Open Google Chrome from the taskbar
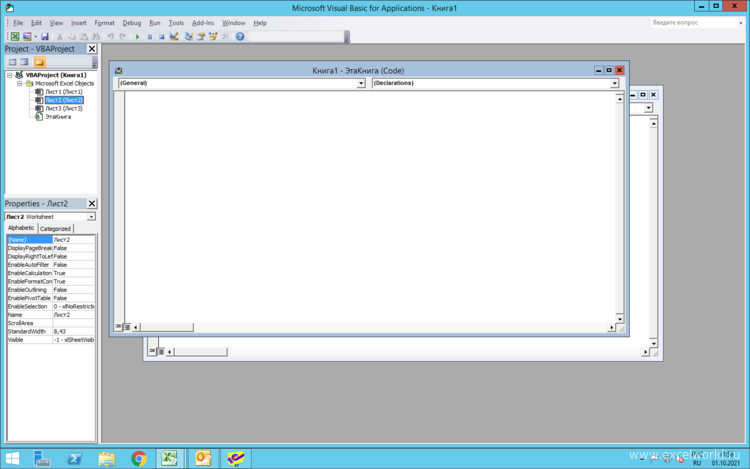The image size is (750, 469). click(139, 458)
